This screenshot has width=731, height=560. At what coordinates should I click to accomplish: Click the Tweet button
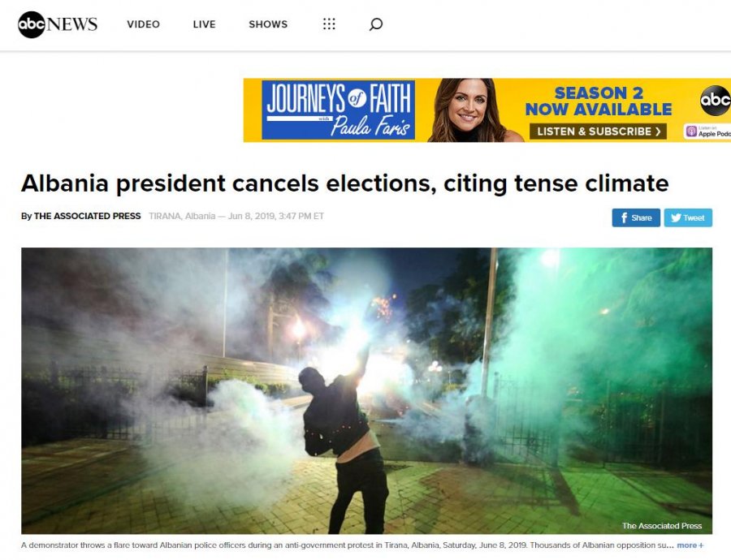[x=688, y=218]
